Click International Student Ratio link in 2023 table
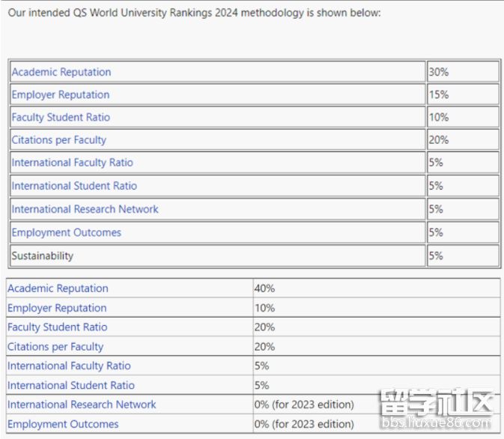Screen dimensions: 504x439 click(x=71, y=385)
